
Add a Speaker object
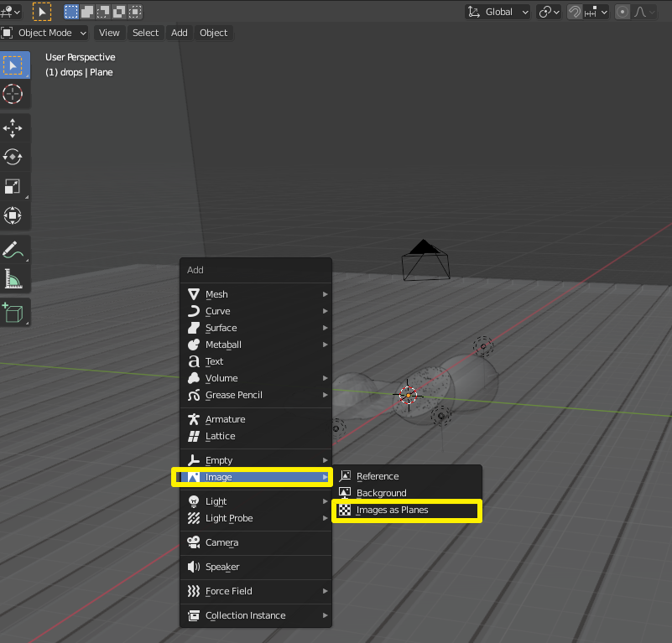click(256, 567)
